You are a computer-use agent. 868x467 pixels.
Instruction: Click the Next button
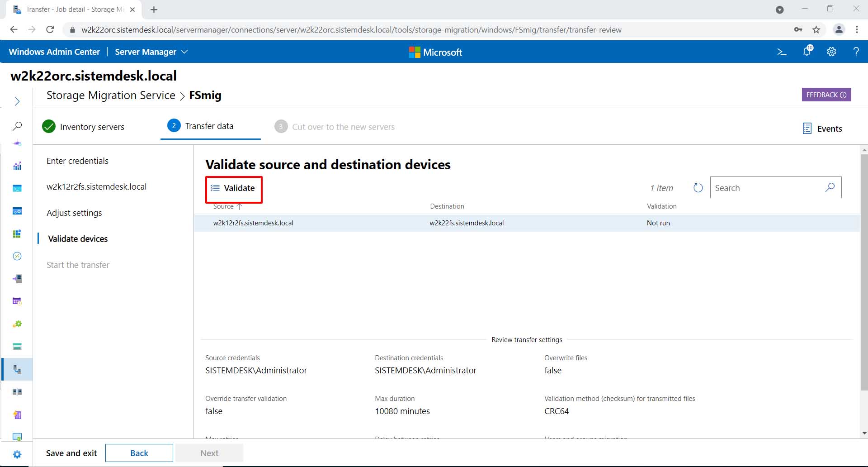pyautogui.click(x=209, y=453)
